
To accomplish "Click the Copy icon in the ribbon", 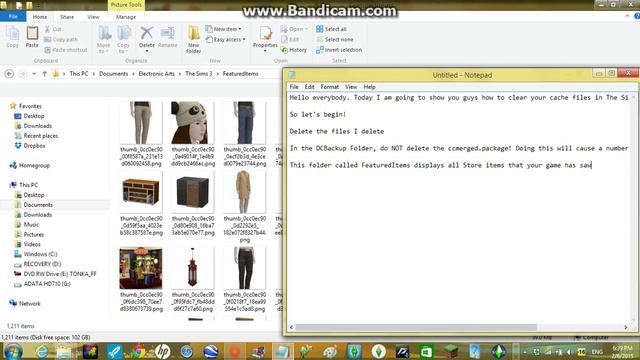I will 12,37.
